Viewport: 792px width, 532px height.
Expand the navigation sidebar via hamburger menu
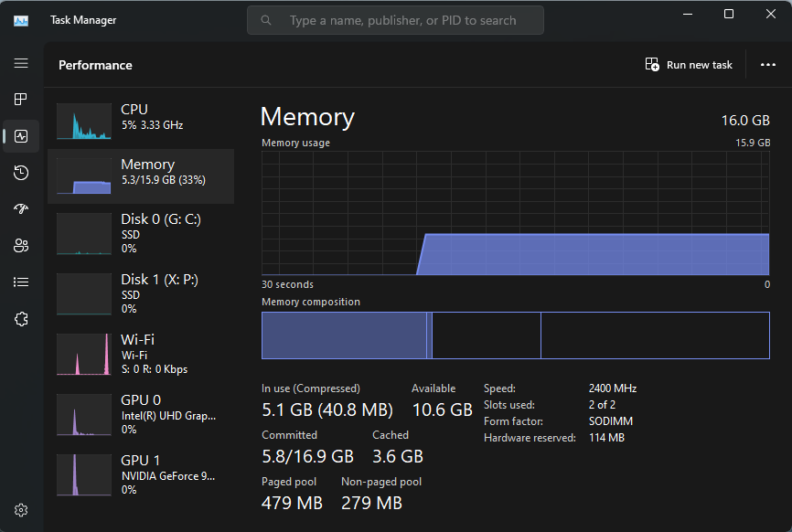21,63
